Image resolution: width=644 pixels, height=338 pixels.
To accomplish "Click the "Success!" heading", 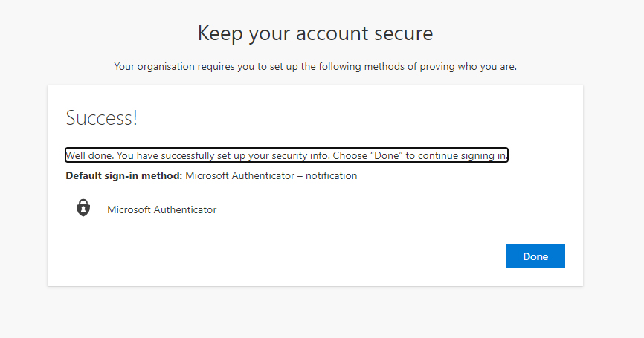I will coord(102,118).
